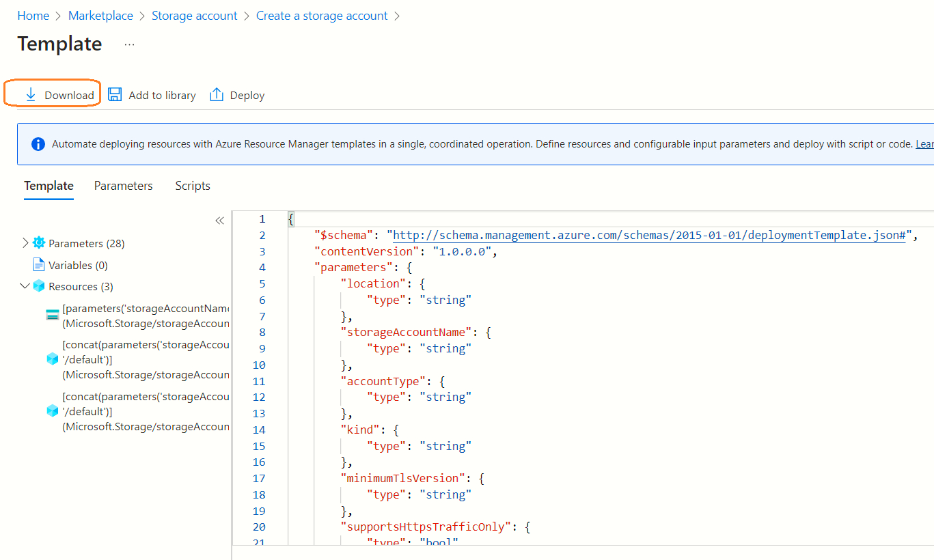
Task: Open the deploymentTemplate.json schema URL
Action: (x=649, y=236)
